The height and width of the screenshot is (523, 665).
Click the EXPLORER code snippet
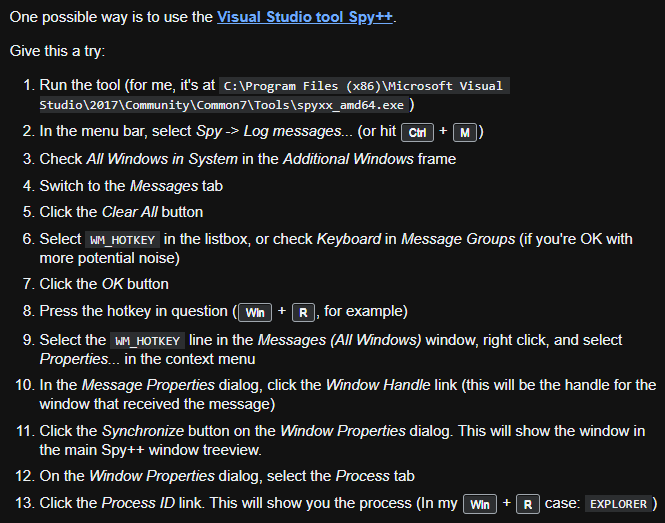618,504
